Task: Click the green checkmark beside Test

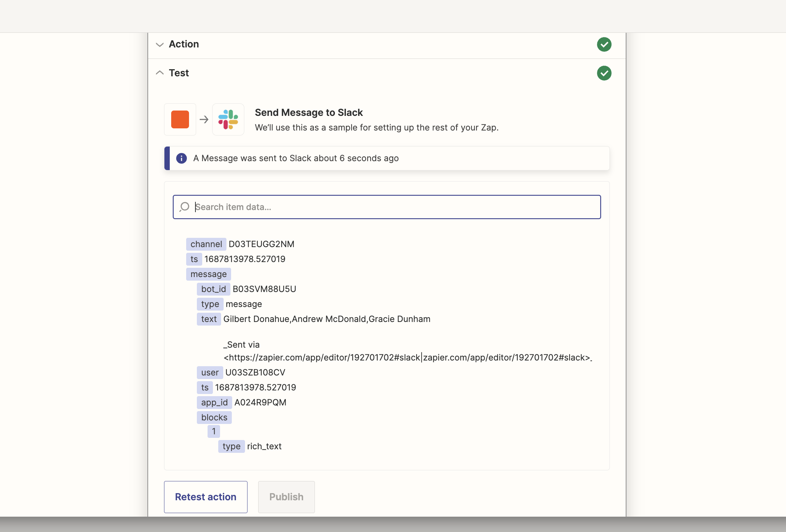Action: (x=604, y=73)
